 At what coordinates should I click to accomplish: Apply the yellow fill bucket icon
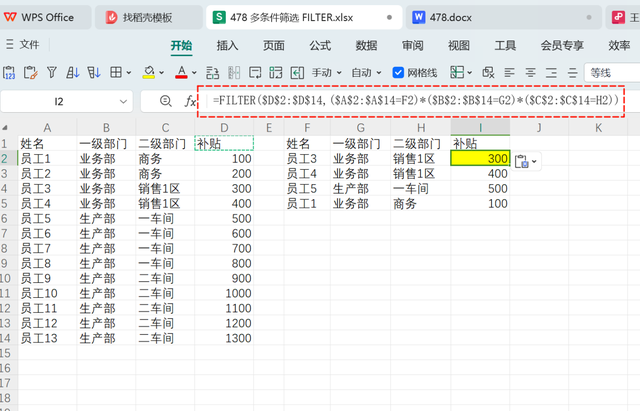coord(149,73)
